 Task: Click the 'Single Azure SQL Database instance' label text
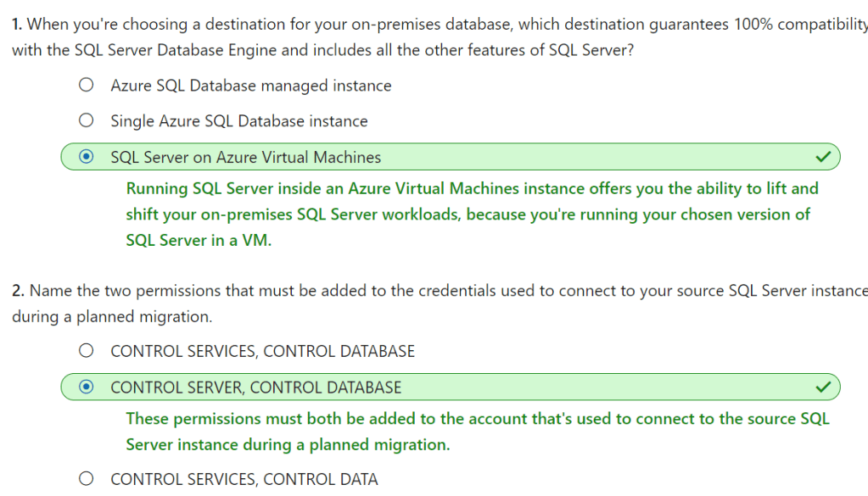click(x=239, y=121)
